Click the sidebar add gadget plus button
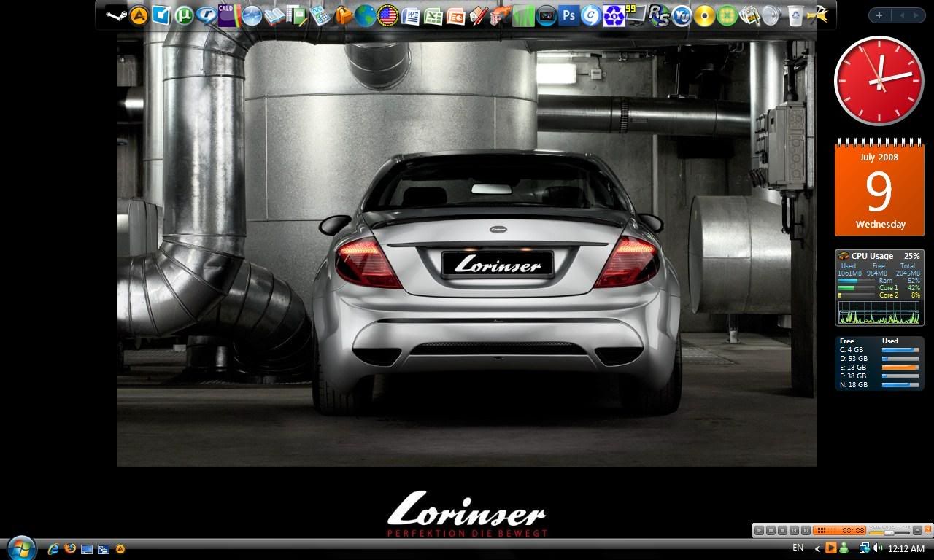 click(879, 15)
